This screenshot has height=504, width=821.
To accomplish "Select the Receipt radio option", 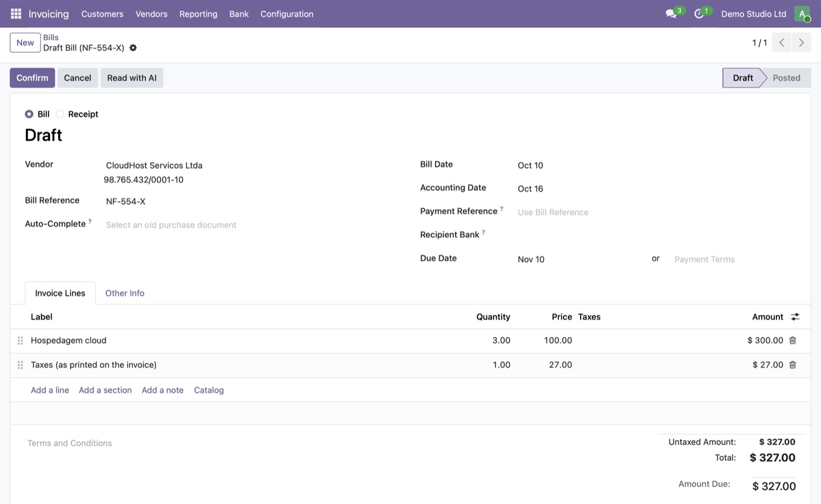I will 60,114.
